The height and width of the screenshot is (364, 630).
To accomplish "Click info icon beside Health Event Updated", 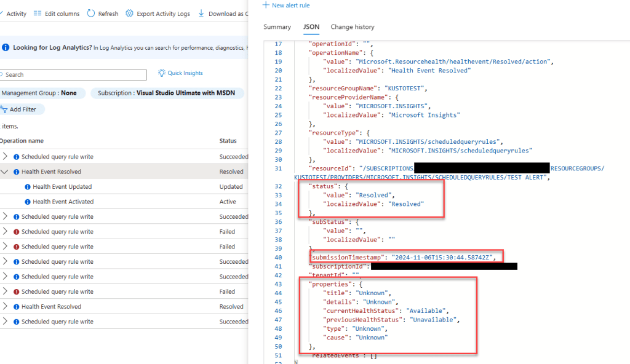I will point(28,187).
